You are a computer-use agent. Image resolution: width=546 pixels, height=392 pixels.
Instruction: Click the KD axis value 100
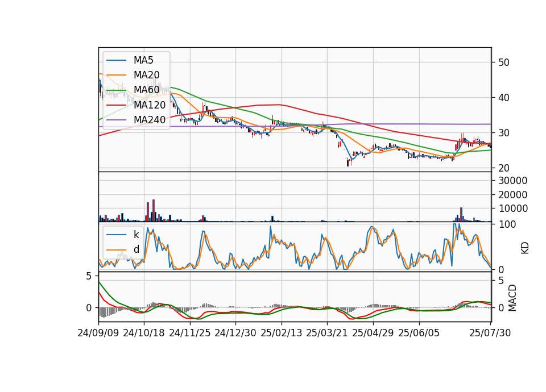point(507,225)
